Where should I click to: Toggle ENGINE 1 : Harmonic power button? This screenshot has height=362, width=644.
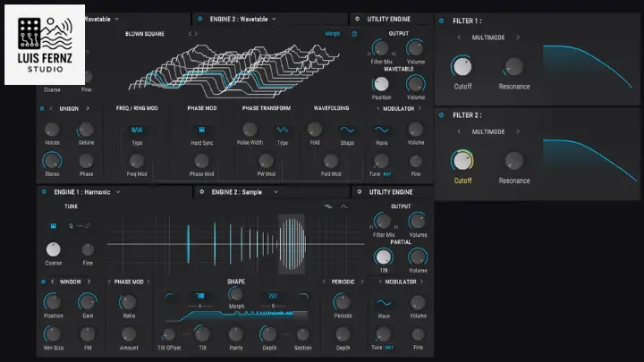(x=44, y=191)
